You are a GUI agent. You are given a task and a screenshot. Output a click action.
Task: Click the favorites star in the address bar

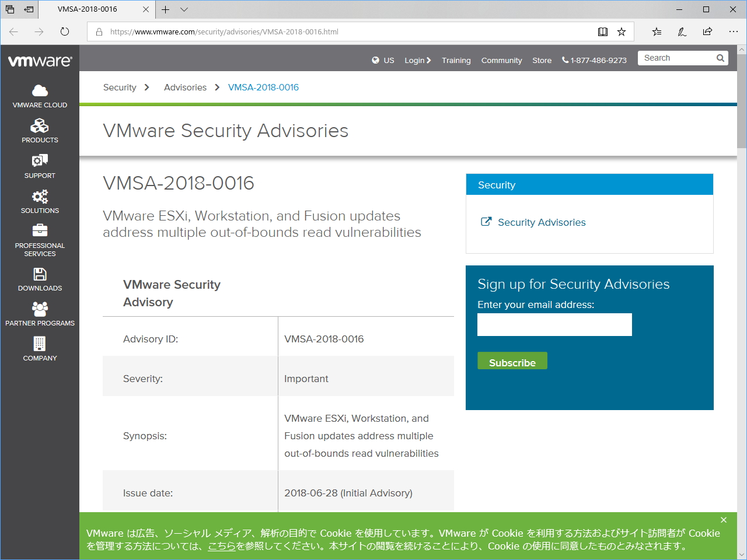(622, 32)
